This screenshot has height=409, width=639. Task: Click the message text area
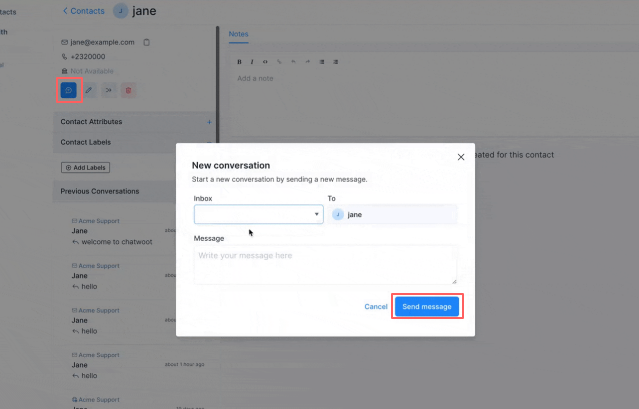(x=325, y=265)
